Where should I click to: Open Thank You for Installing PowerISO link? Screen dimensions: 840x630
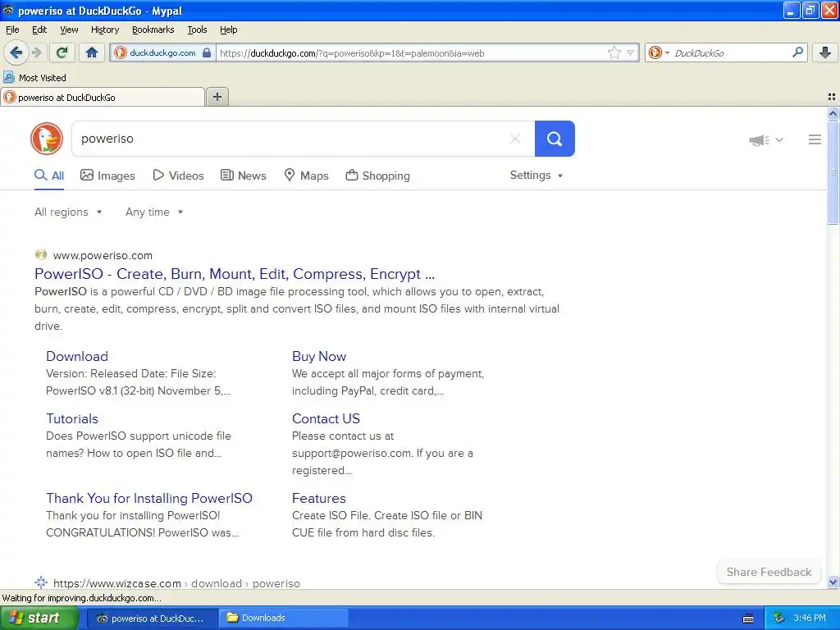149,498
